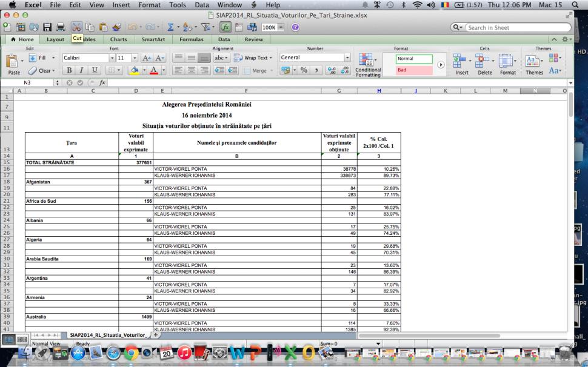
Task: Open Conditional Formatting
Action: click(x=368, y=65)
